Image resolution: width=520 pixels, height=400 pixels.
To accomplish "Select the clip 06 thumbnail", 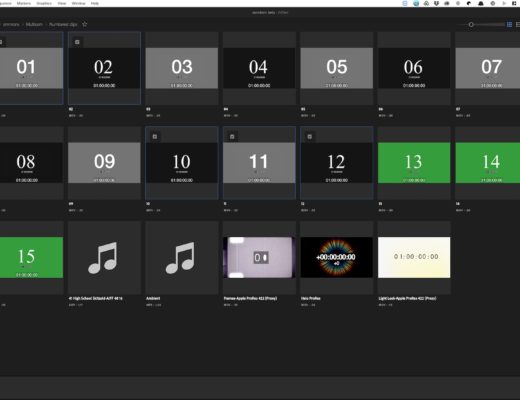I will (x=414, y=68).
